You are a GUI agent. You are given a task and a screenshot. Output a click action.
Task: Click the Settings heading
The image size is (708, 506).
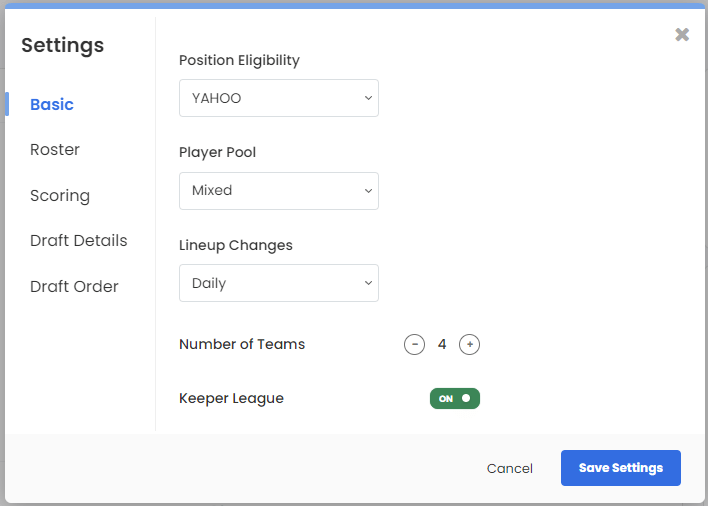coord(63,46)
